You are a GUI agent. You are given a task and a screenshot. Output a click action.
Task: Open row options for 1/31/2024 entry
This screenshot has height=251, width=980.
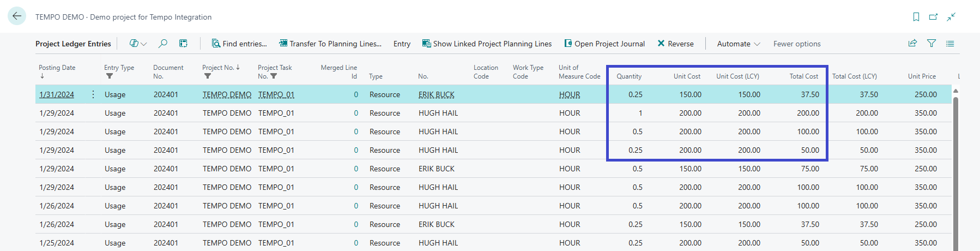pyautogui.click(x=93, y=94)
